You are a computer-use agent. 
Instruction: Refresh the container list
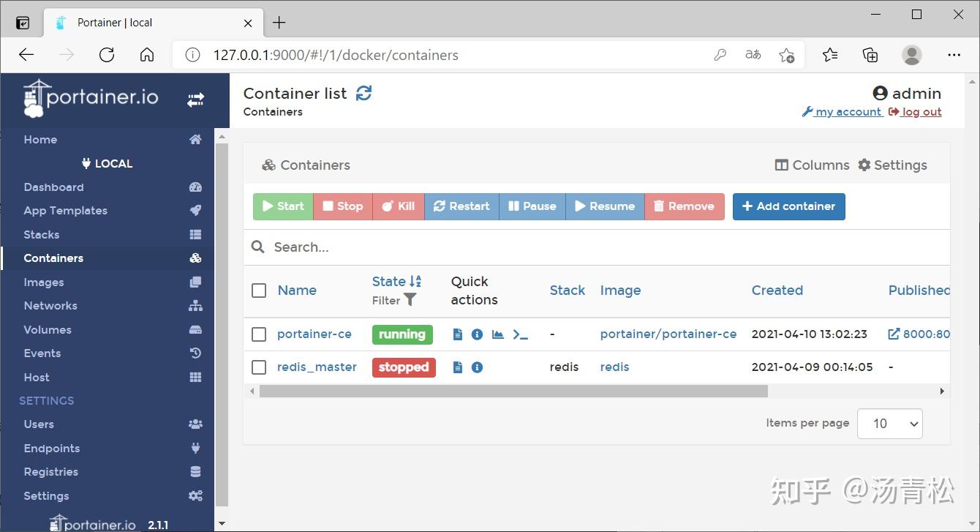click(x=364, y=93)
